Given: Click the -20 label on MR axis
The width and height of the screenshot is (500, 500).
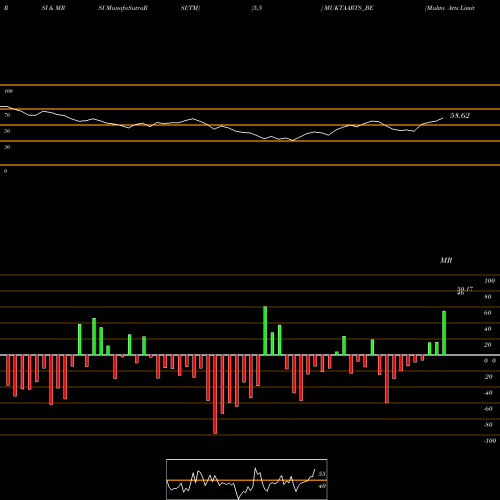Looking at the screenshot, I should [x=488, y=377].
